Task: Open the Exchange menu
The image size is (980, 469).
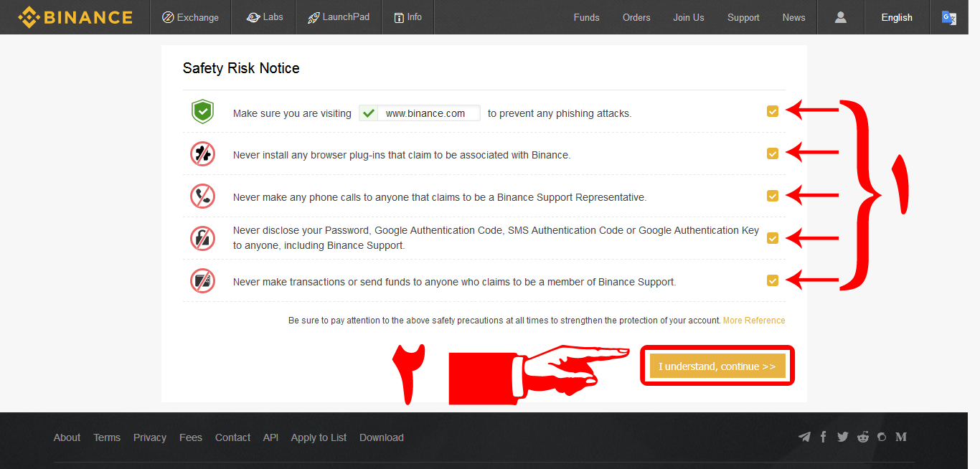Action: 191,17
